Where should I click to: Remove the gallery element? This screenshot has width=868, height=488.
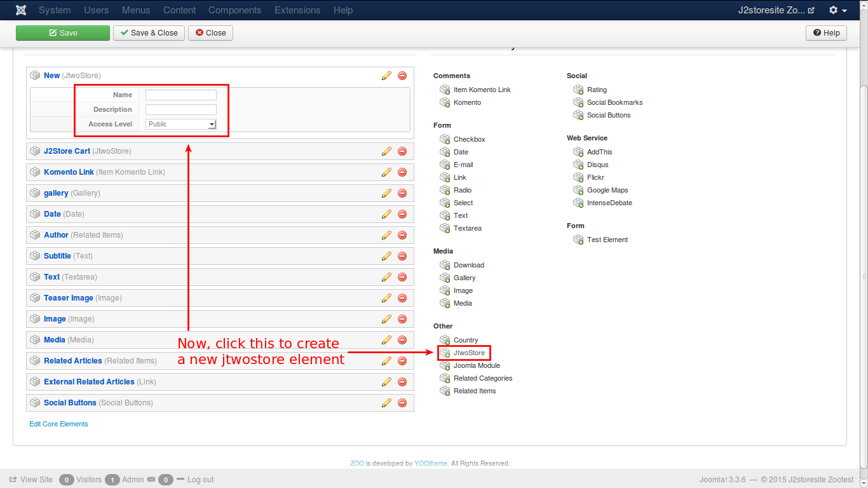(402, 193)
